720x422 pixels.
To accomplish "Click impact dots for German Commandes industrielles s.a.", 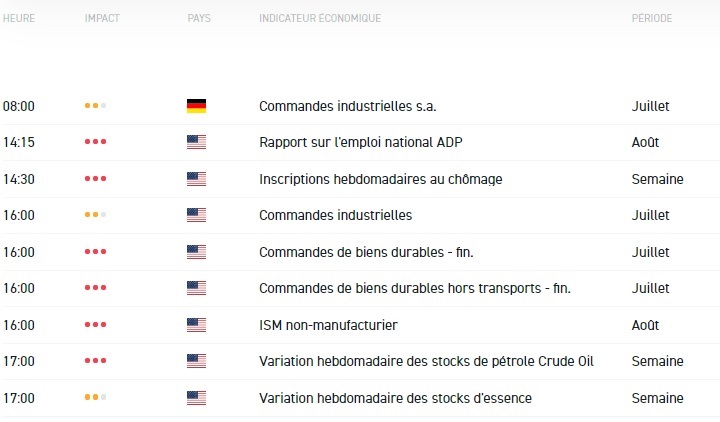I will point(95,106).
